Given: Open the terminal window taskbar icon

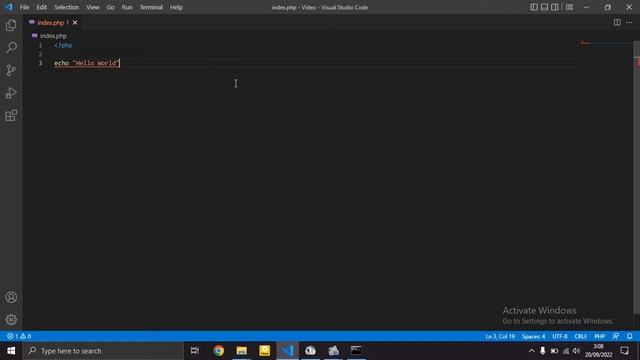Looking at the screenshot, I should pos(356,351).
